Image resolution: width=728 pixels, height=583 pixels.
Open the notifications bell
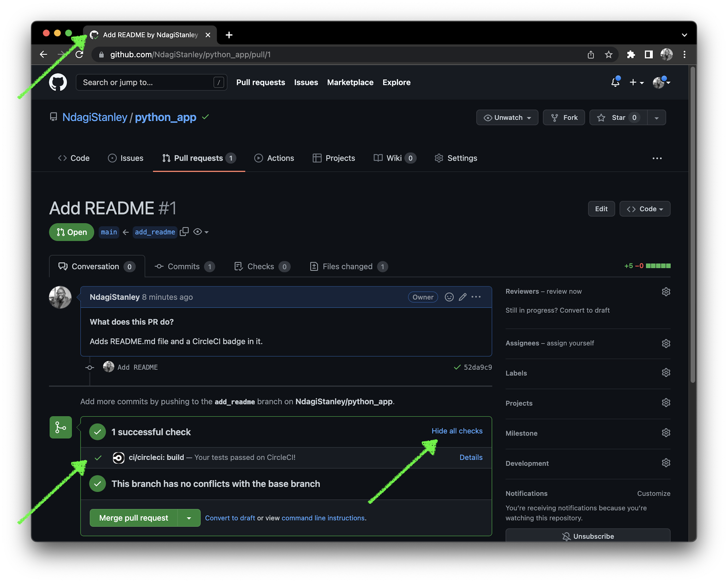615,82
